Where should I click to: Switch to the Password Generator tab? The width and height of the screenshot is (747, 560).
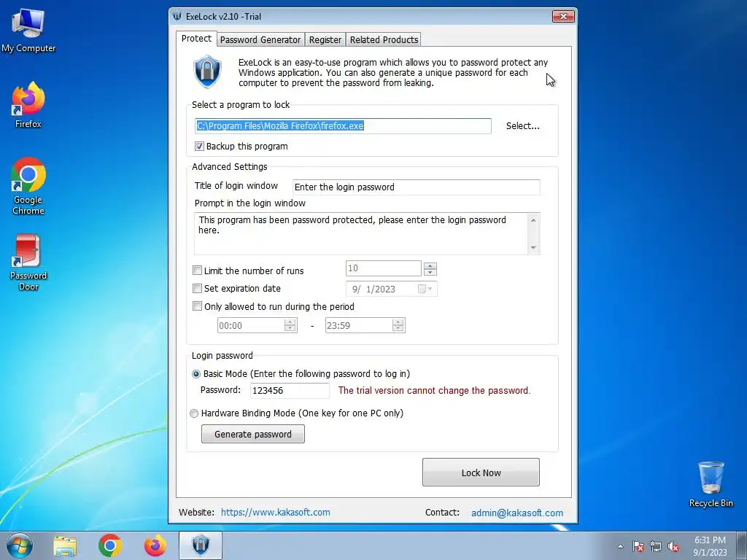(260, 40)
